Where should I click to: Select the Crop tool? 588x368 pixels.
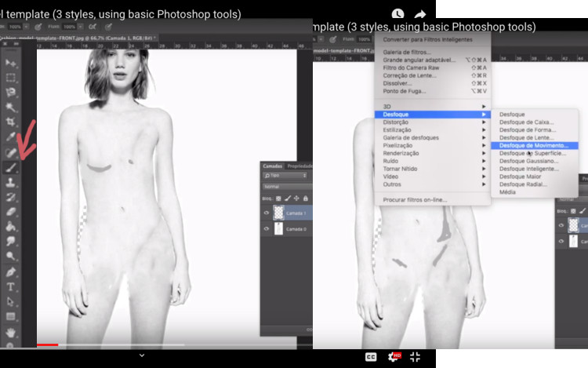point(10,122)
